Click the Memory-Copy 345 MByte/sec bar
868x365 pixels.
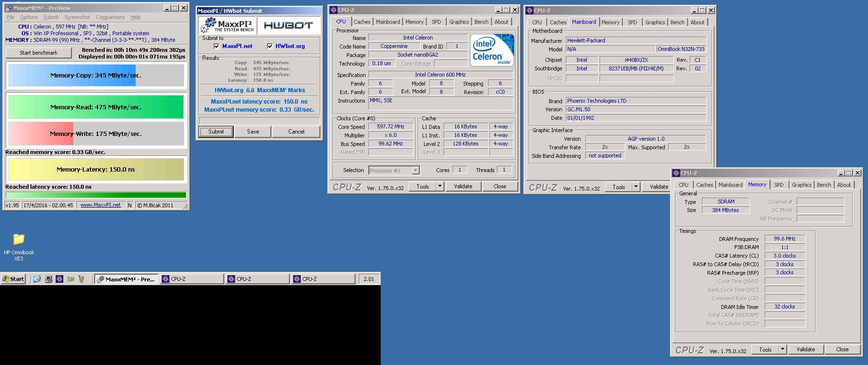pos(96,75)
